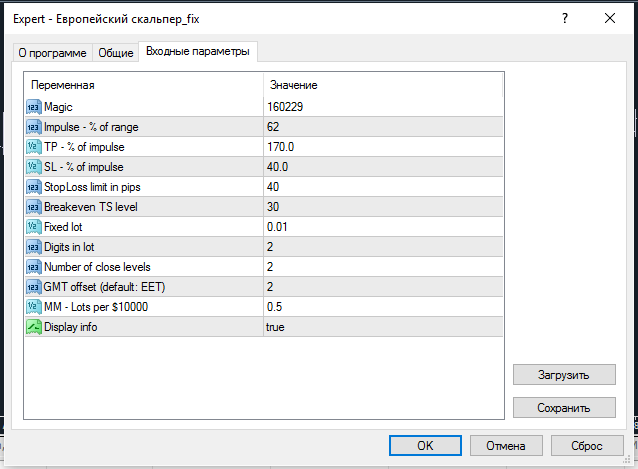Select the MM - Lots per $10000 label
Viewport: 638px width, 469px height.
pyautogui.click(x=96, y=307)
